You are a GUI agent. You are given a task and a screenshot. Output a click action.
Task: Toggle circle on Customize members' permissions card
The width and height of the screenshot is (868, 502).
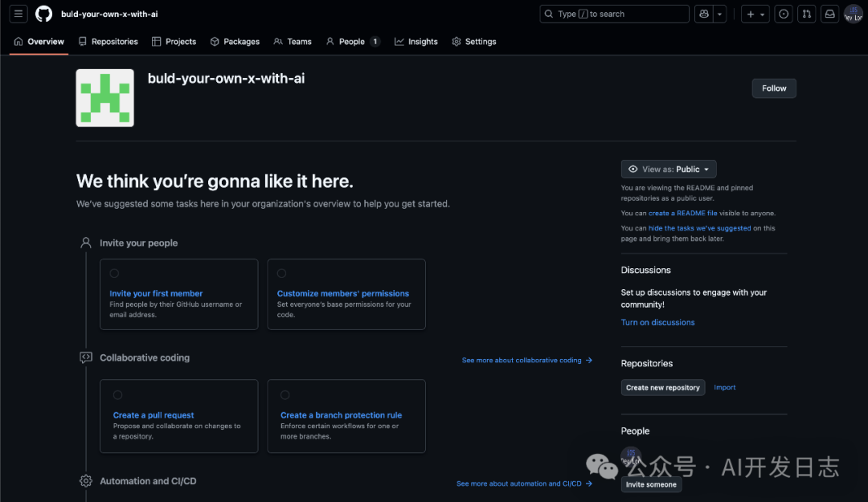tap(281, 273)
